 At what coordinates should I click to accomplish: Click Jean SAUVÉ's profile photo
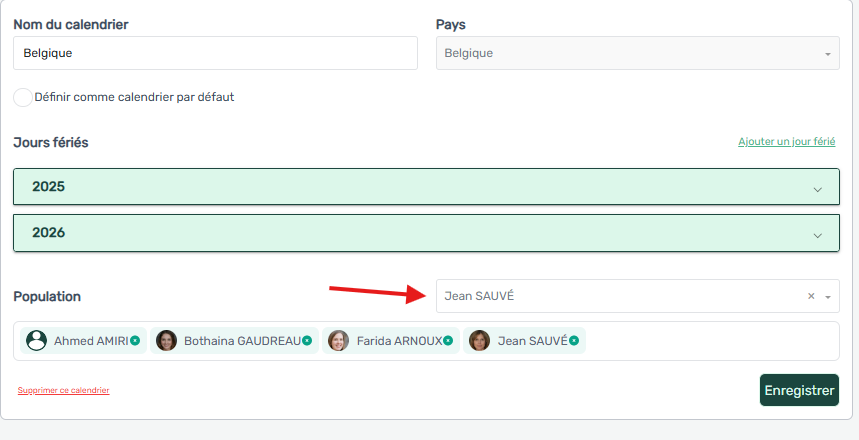pyautogui.click(x=480, y=340)
